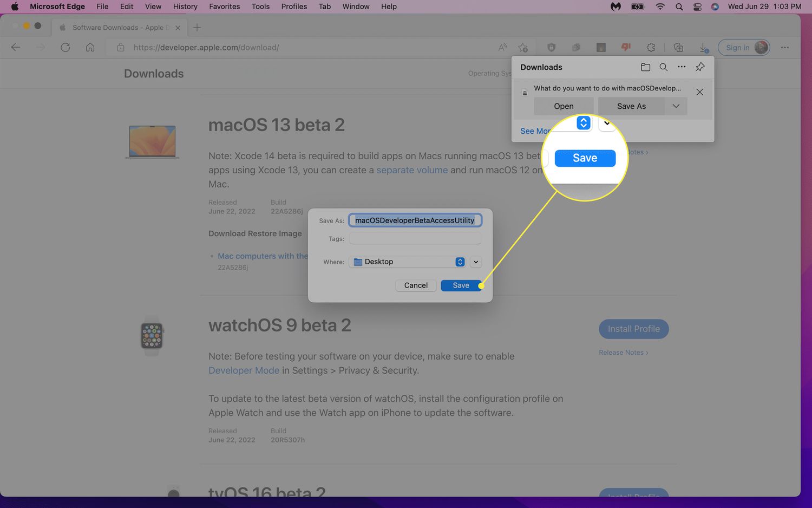The width and height of the screenshot is (812, 508).
Task: Open Spotlight search in the menu bar
Action: coord(679,6)
